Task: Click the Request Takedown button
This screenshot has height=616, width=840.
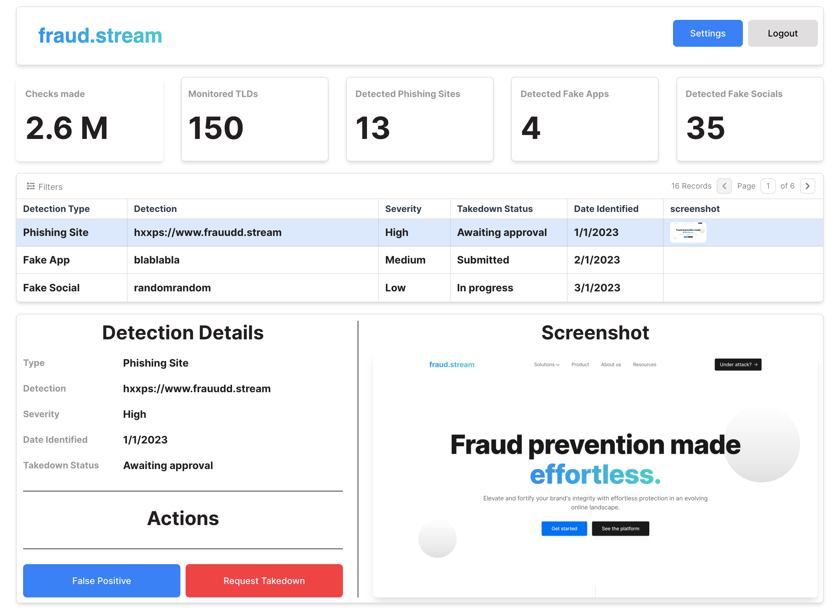Action: pos(264,580)
